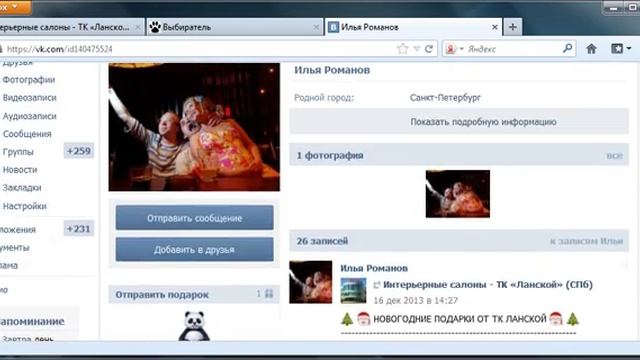Click the +231 applications counter
This screenshot has width=640, height=360.
tap(79, 229)
